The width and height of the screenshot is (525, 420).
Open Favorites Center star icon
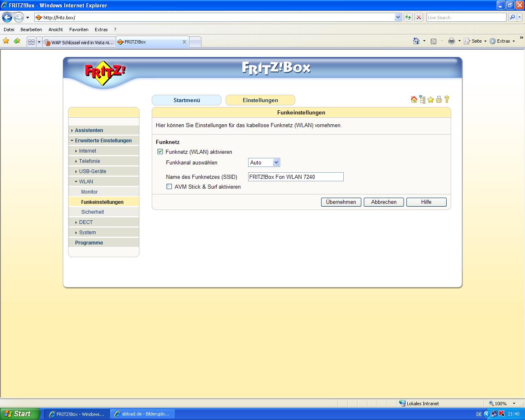[x=6, y=41]
